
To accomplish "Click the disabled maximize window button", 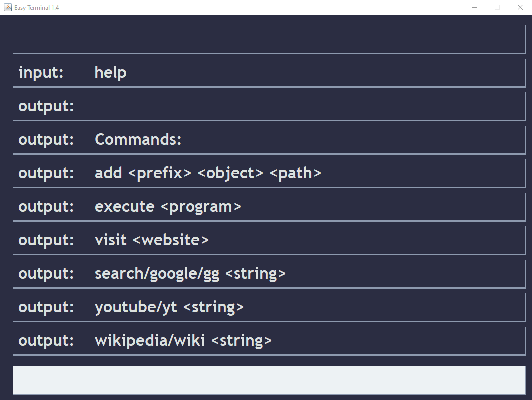I will (x=497, y=7).
